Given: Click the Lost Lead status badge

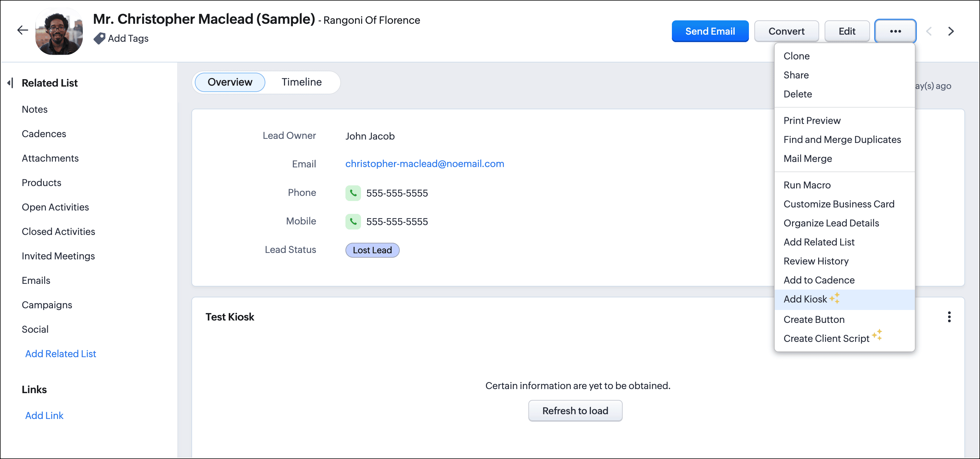Looking at the screenshot, I should click(x=372, y=250).
